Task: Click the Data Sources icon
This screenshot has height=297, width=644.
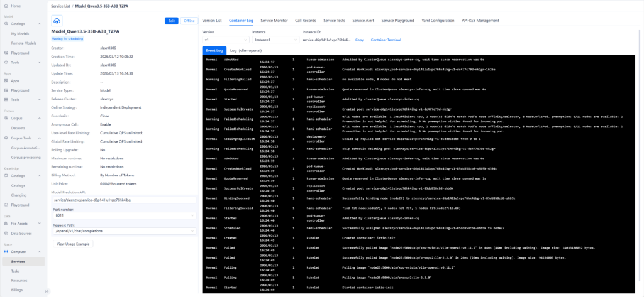Action: 6,233
